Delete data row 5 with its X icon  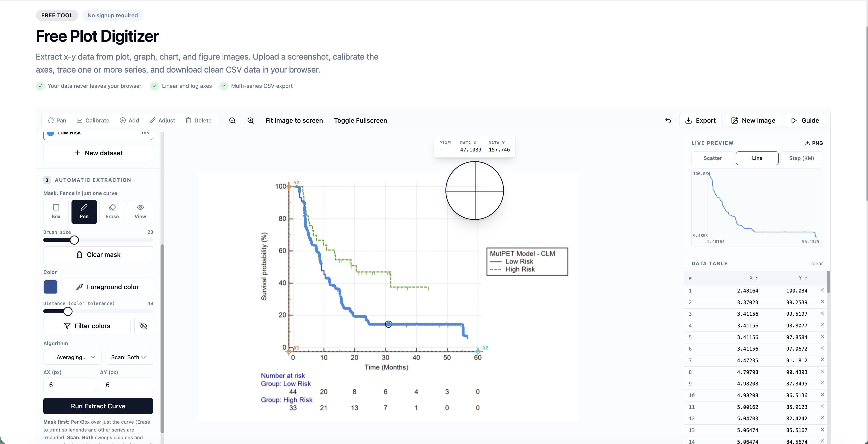pyautogui.click(x=822, y=337)
